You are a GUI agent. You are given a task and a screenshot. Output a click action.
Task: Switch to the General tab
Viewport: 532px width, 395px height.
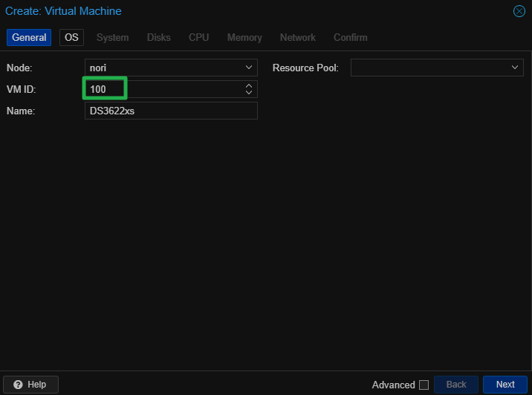pyautogui.click(x=29, y=37)
